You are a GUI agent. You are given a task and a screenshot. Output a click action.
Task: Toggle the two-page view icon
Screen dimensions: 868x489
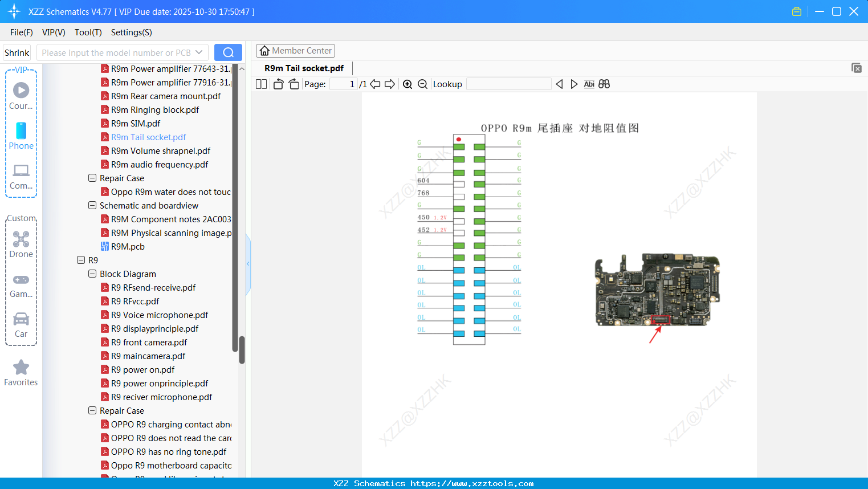(261, 84)
